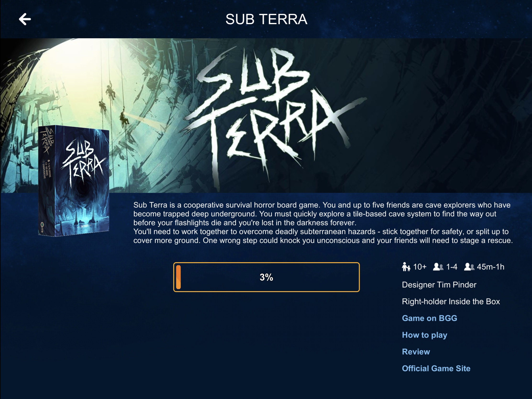Open the Review link
This screenshot has height=399, width=532.
pos(416,352)
